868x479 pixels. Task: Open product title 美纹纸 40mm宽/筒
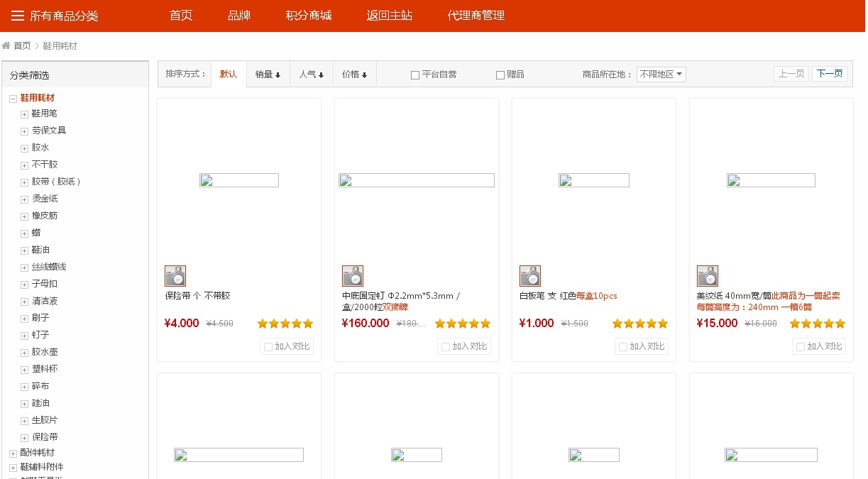pyautogui.click(x=734, y=296)
